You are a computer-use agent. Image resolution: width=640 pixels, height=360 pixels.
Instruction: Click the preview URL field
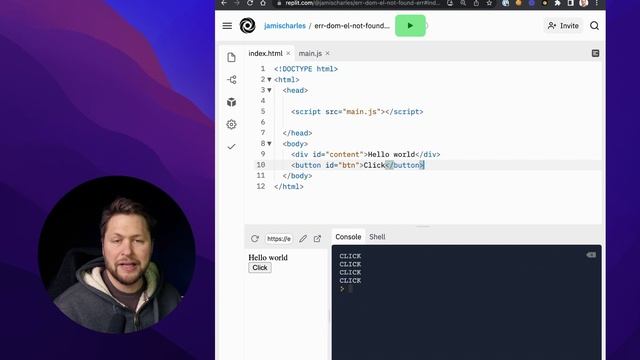(x=279, y=239)
